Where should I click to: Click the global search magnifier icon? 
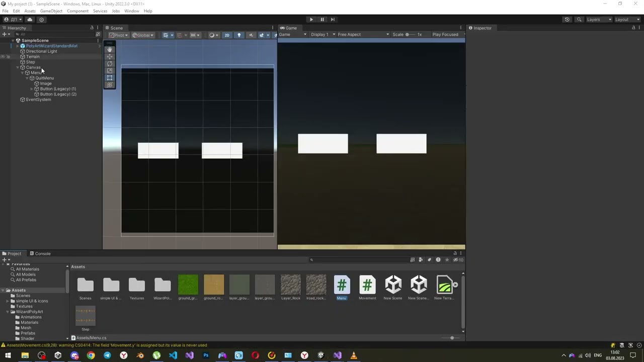tap(579, 20)
